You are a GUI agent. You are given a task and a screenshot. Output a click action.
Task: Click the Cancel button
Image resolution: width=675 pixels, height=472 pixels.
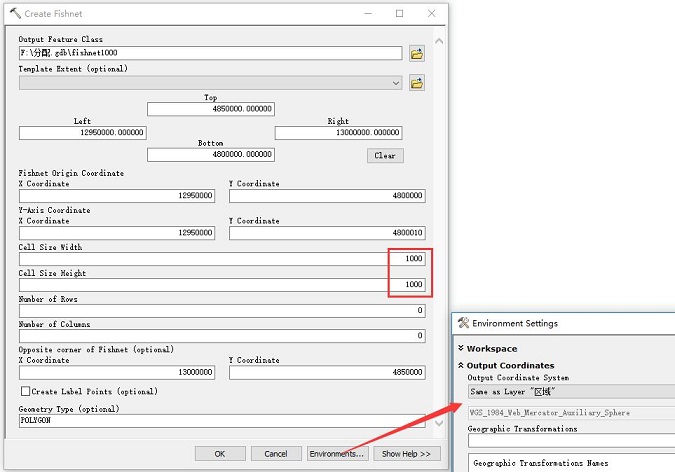(276, 453)
